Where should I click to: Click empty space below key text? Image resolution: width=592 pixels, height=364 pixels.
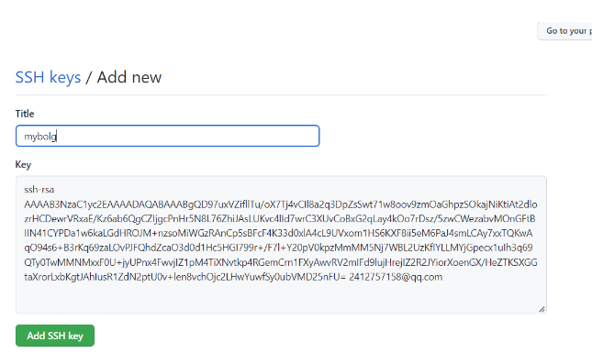(x=281, y=298)
